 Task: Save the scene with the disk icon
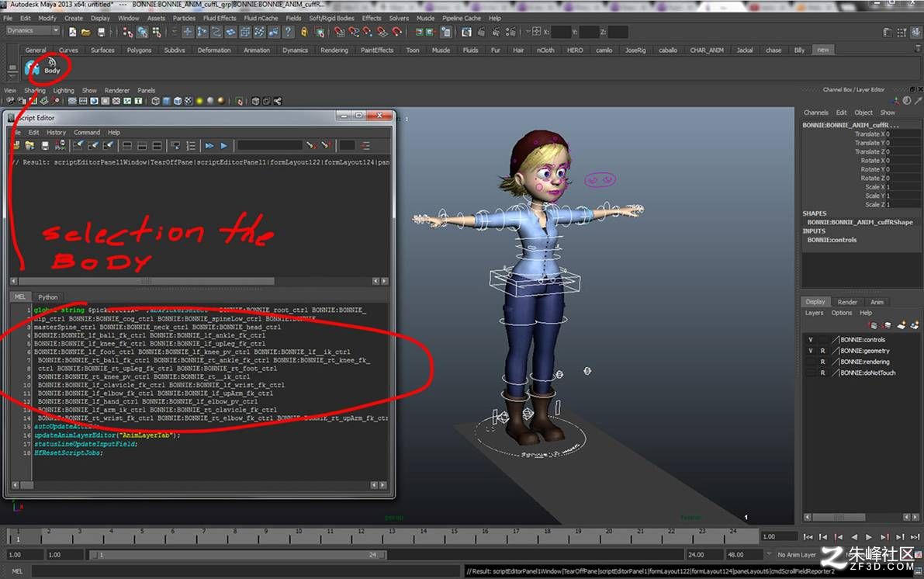(x=101, y=32)
